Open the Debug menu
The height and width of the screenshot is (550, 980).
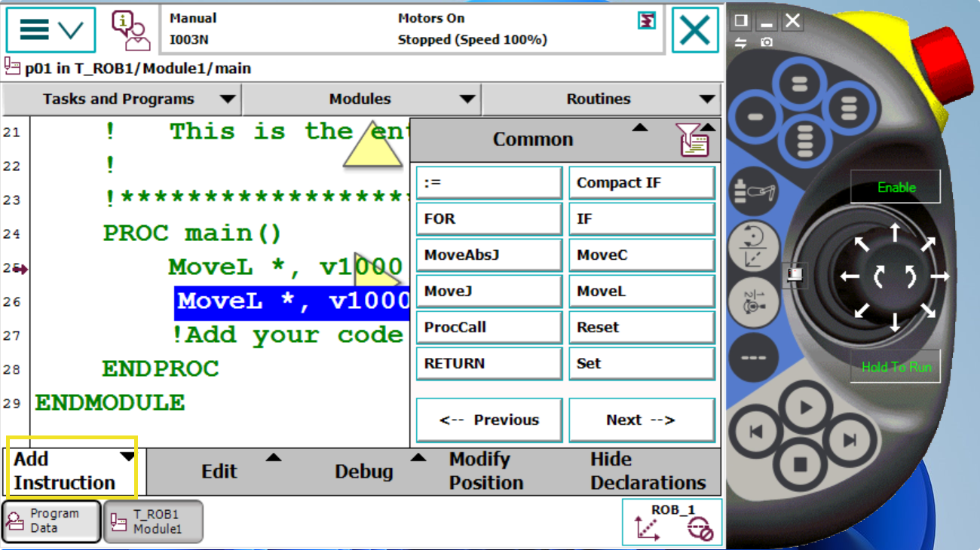(364, 472)
